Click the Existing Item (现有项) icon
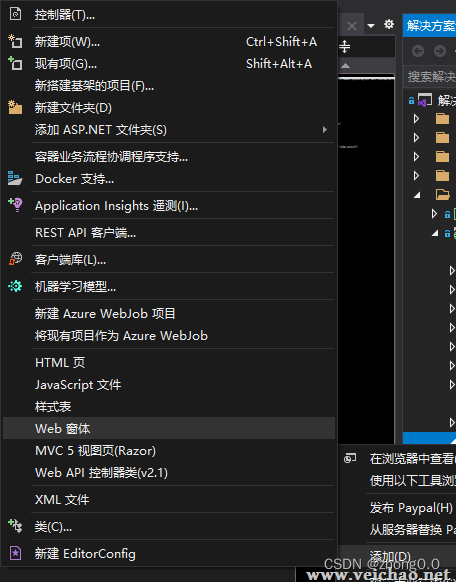Image resolution: width=456 pixels, height=582 pixels. pos(15,63)
